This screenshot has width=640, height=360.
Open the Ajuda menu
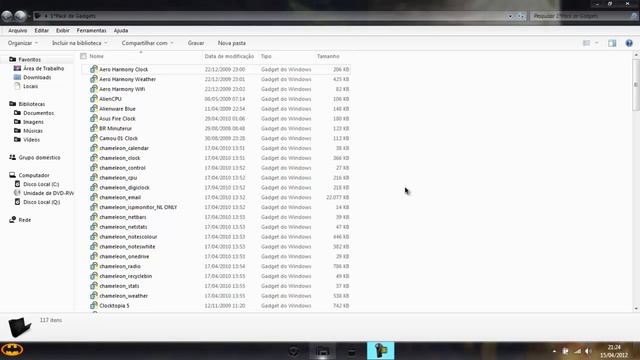121,31
